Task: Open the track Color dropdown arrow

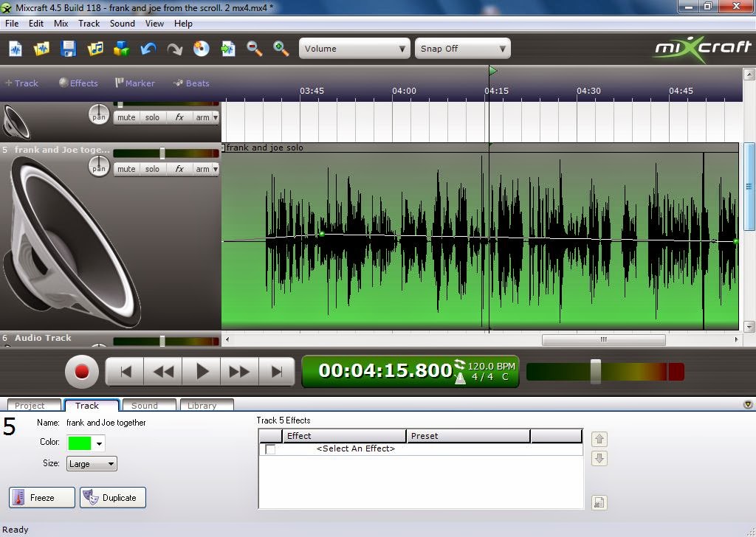Action: (99, 443)
